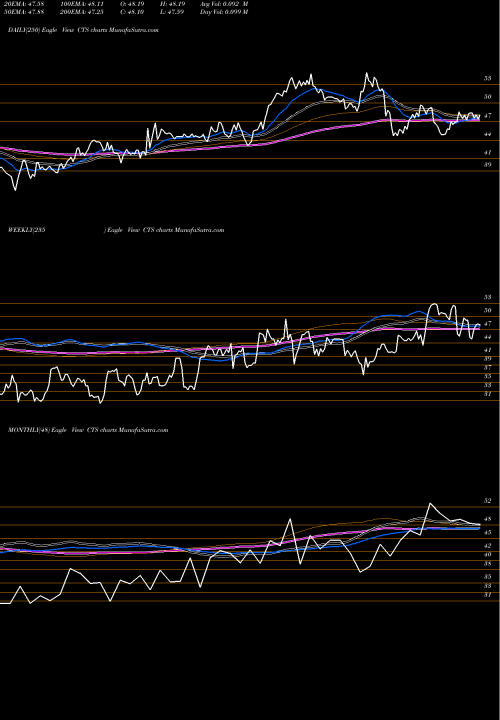500x720 pixels.
Task: Click the 20EMA value readout
Action: tap(22, 4)
